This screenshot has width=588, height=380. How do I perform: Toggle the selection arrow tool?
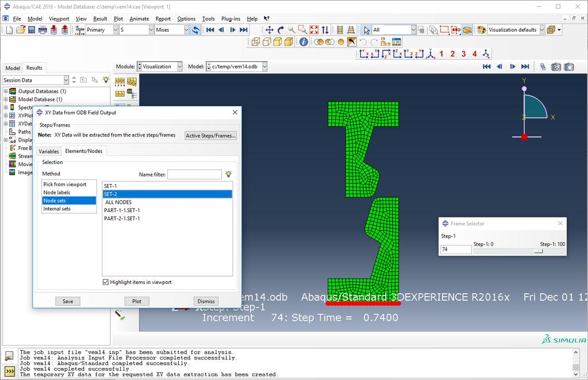[366, 30]
